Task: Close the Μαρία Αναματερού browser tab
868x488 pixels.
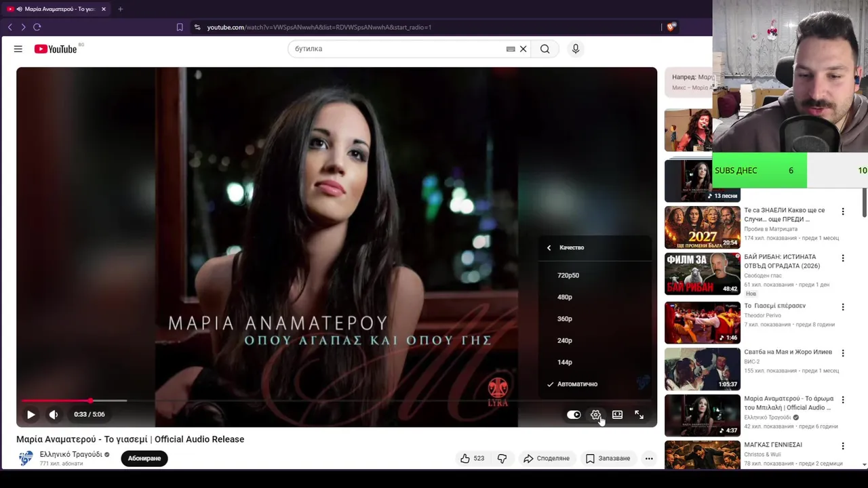Action: coord(104,9)
